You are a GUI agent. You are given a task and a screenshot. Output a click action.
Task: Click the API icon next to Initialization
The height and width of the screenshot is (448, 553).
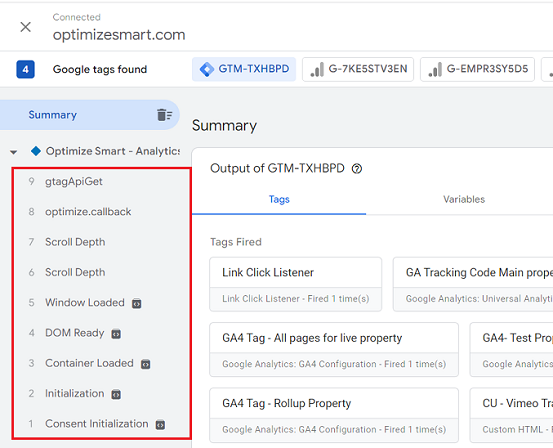pyautogui.click(x=116, y=394)
